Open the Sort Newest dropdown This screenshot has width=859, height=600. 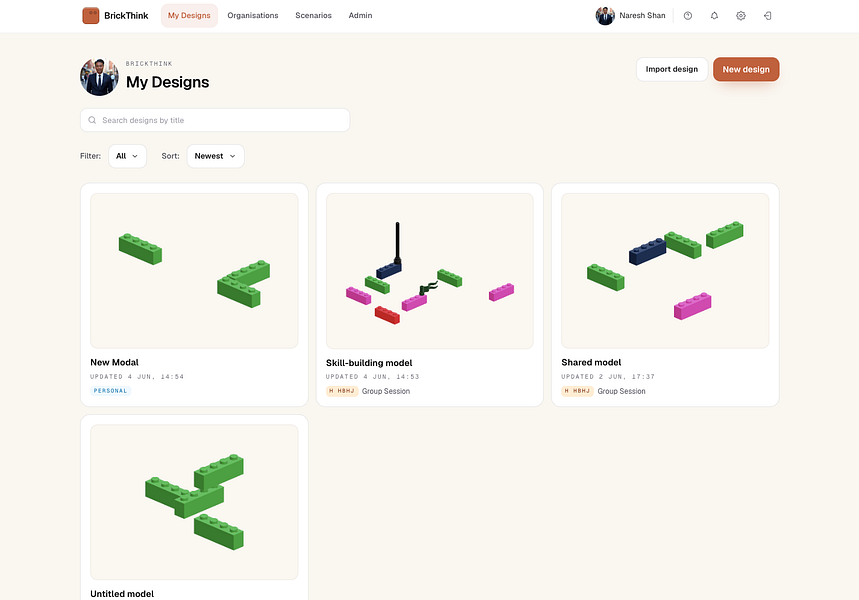pos(215,156)
